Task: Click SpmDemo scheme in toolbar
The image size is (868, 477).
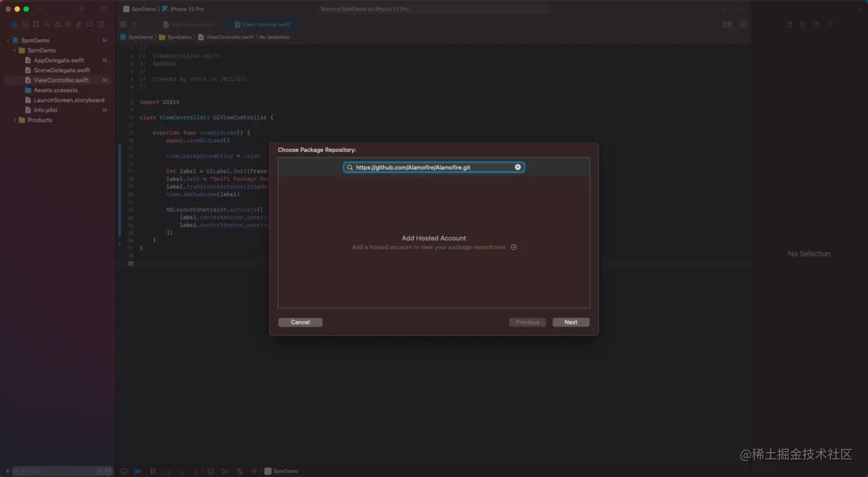Action: 139,9
